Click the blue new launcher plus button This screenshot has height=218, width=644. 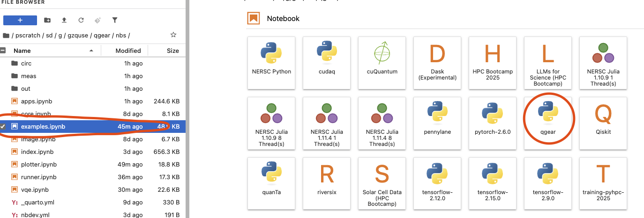click(20, 20)
